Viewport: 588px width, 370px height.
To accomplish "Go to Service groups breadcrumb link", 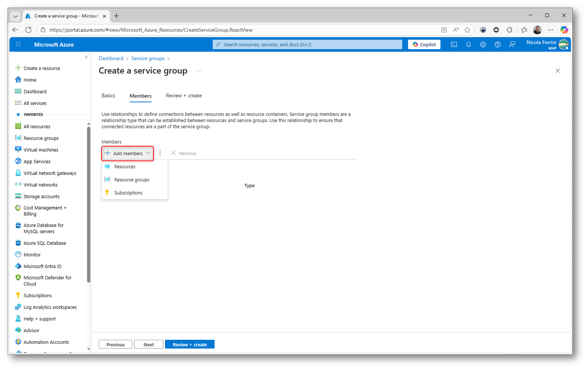I will tap(147, 59).
